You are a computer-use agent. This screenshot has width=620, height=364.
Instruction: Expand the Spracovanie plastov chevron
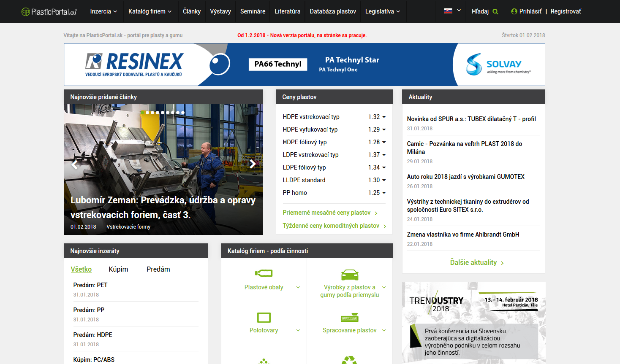[384, 330]
